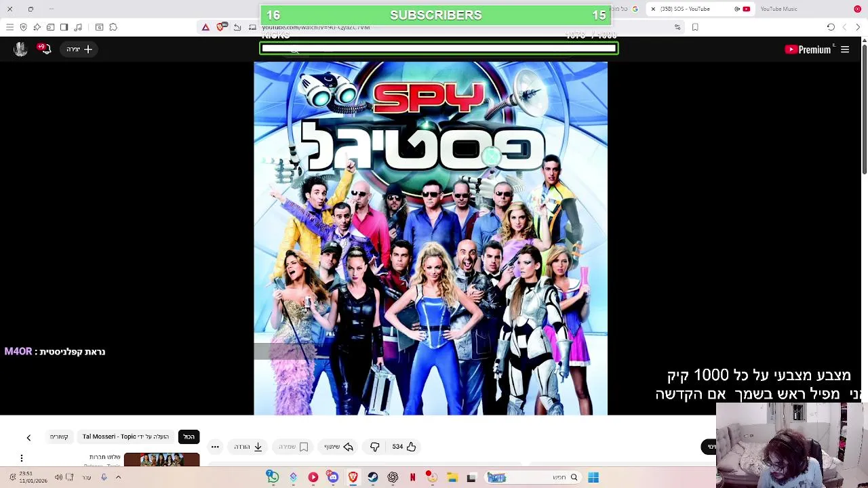This screenshot has height=488, width=868.
Task: Reload the page
Action: coord(831,27)
